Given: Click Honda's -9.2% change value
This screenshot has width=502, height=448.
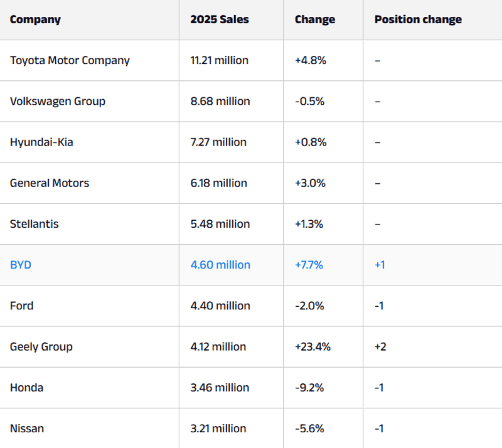Looking at the screenshot, I should tap(309, 387).
